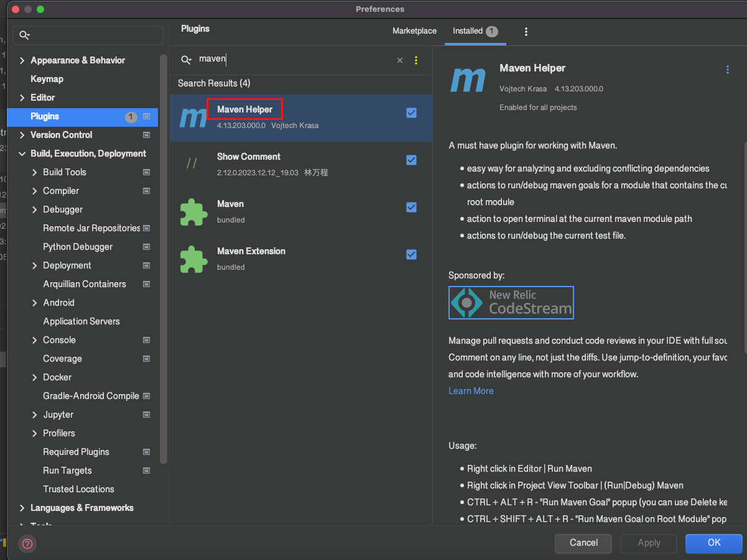The height and width of the screenshot is (560, 747).
Task: Open Maven Helper details more-options menu
Action: [728, 70]
